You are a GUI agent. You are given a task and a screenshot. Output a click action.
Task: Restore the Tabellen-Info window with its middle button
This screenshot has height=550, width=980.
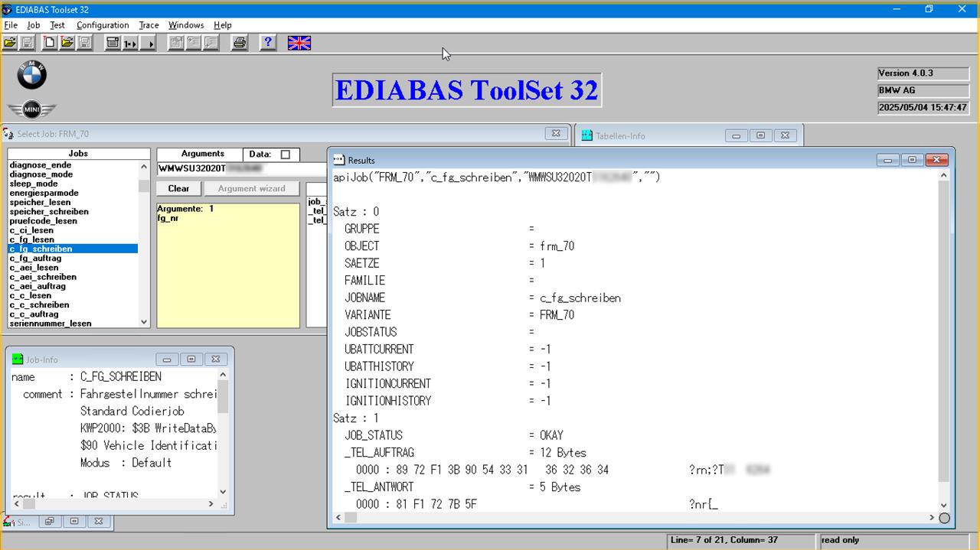pyautogui.click(x=760, y=135)
